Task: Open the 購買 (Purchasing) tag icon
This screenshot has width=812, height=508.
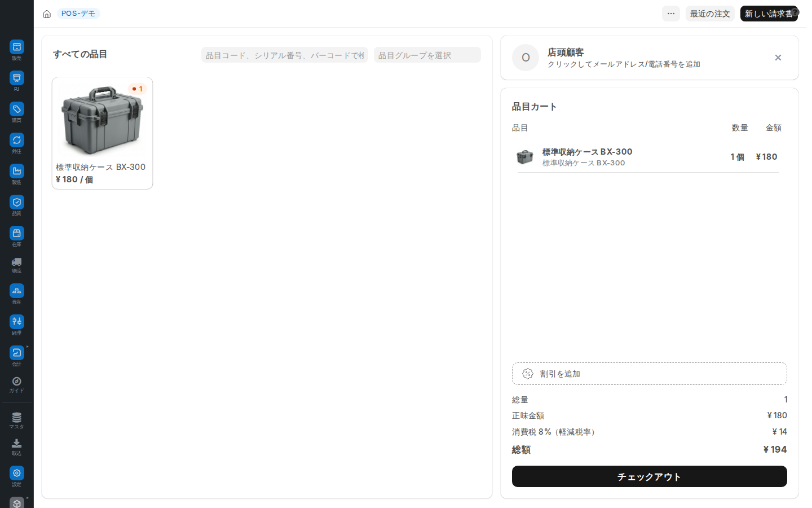Action: 17,109
